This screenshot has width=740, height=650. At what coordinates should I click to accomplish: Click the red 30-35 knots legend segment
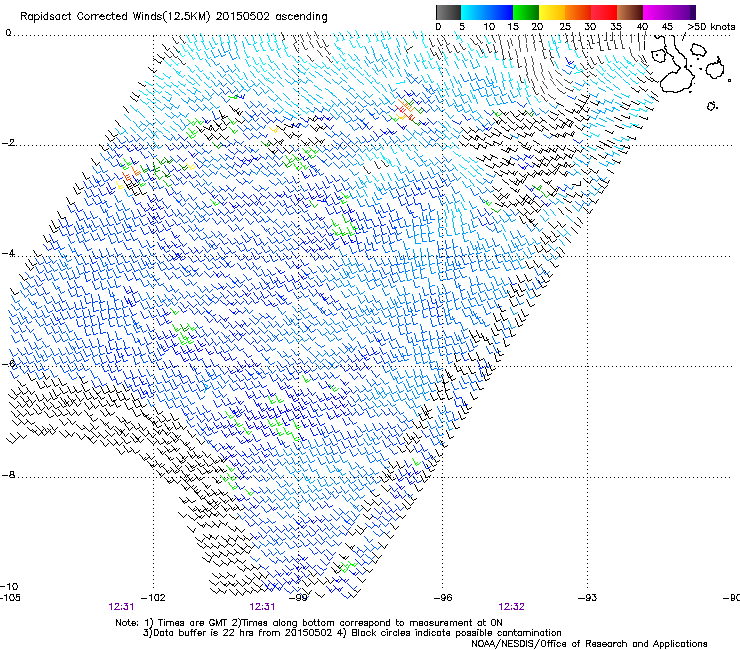[604, 12]
